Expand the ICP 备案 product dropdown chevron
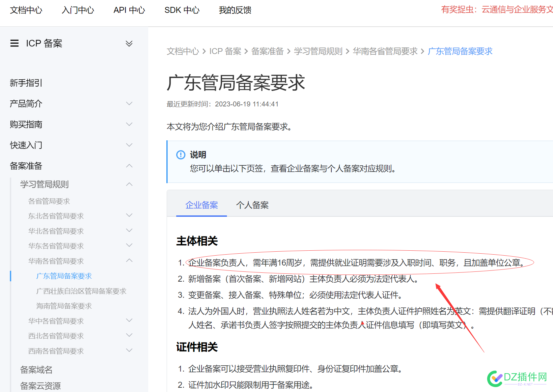 pos(129,43)
